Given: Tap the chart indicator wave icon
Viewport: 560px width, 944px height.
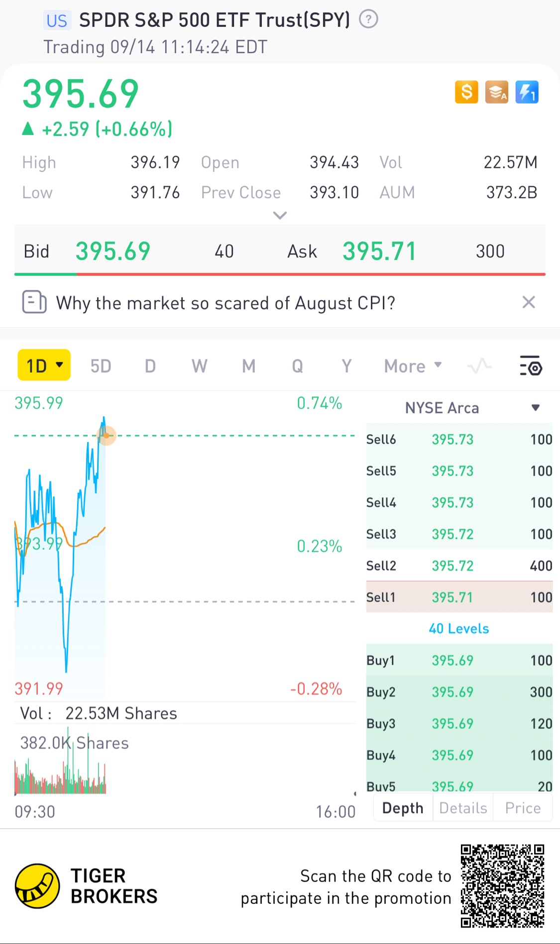Looking at the screenshot, I should coord(479,366).
